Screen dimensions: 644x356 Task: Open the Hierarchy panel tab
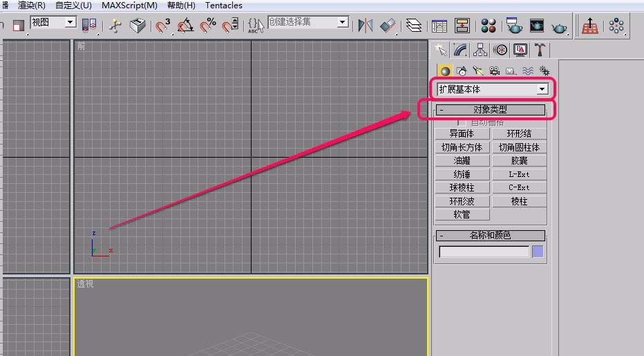[x=480, y=50]
